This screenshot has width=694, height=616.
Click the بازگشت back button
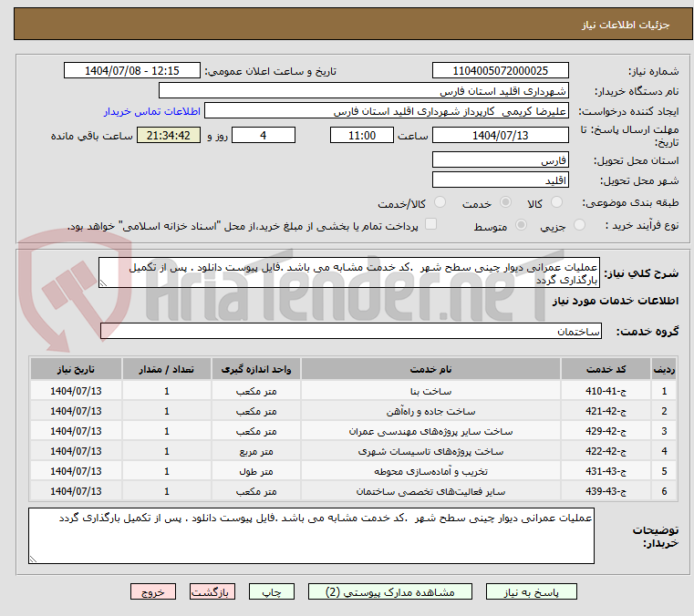coord(212,591)
